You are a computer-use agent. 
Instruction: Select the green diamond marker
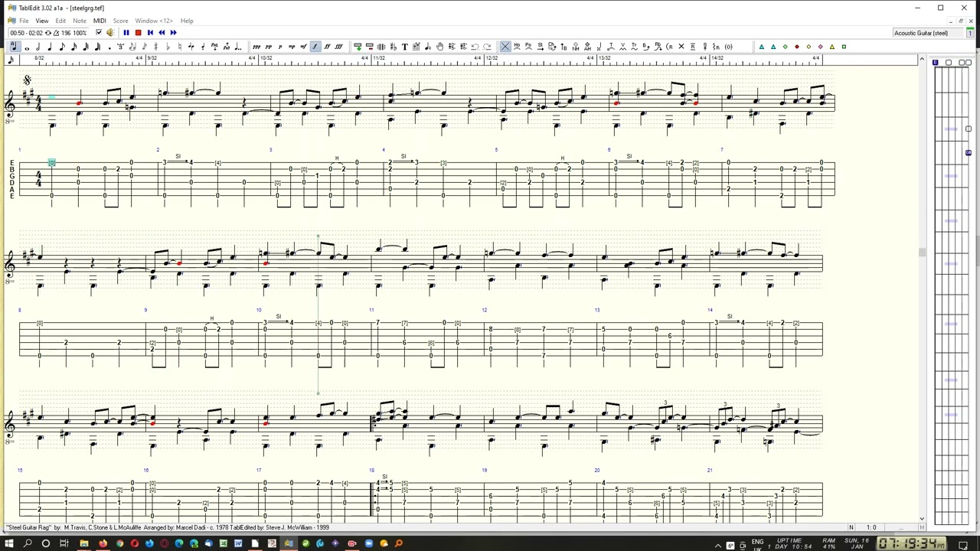tap(785, 47)
